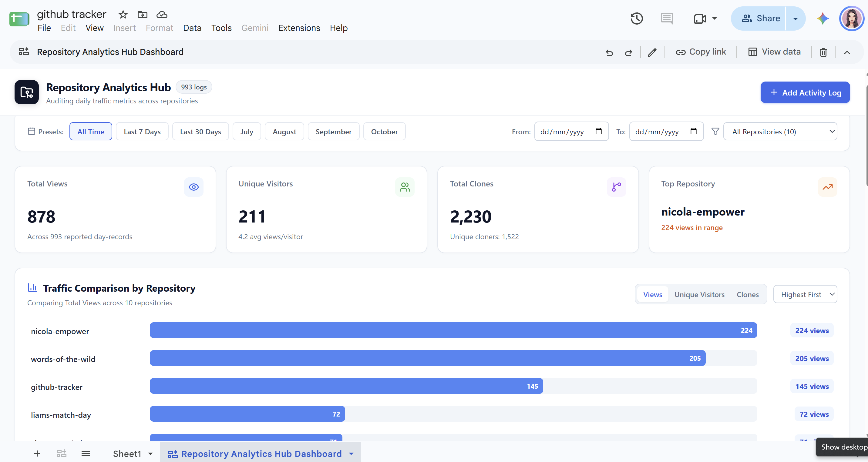Select the Last 30 Days preset
Viewport: 868px width, 462px height.
tap(200, 131)
